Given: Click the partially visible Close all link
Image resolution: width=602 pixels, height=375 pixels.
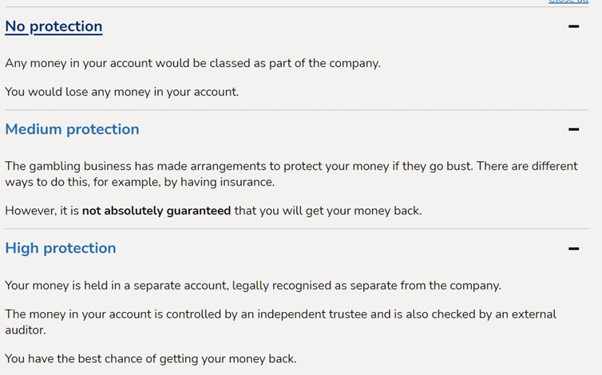Looking at the screenshot, I should tap(568, 2).
